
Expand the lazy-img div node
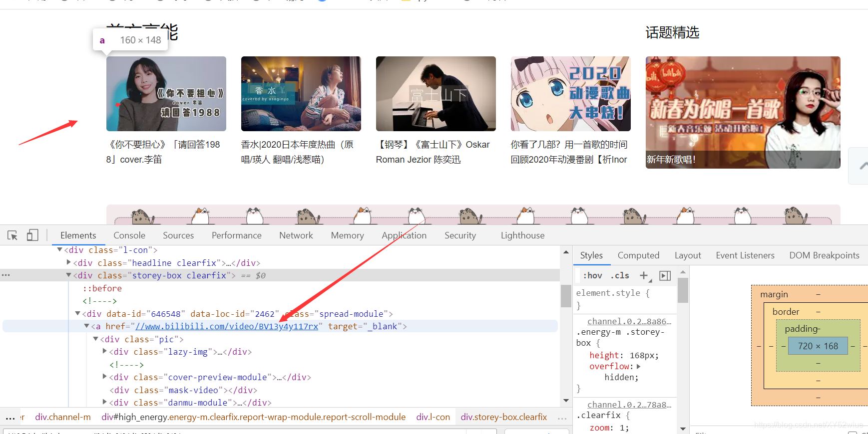(x=105, y=351)
